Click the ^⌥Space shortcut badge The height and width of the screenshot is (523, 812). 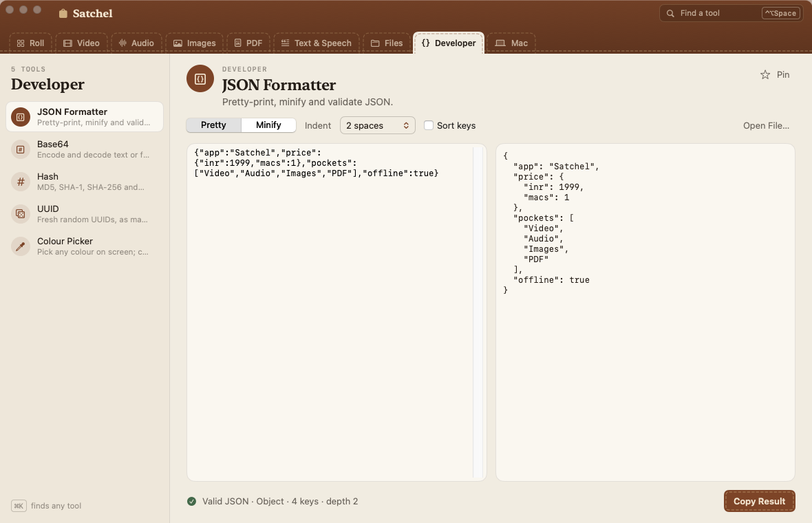point(781,14)
